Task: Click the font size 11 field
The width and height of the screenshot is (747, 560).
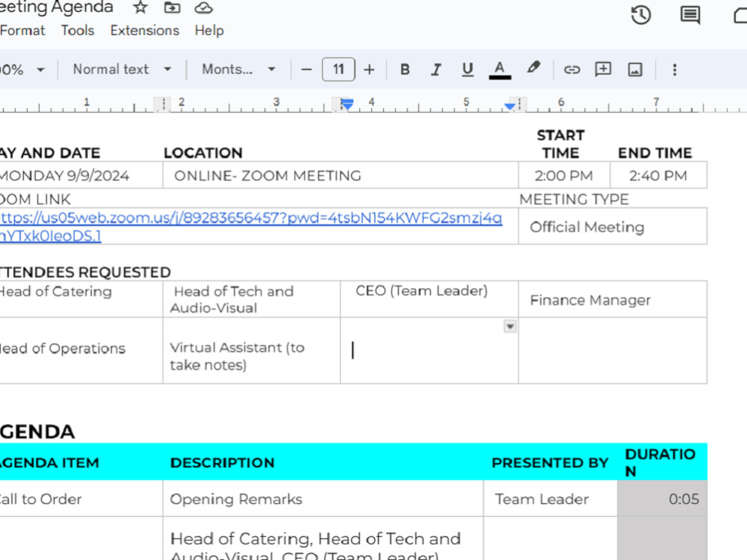Action: click(338, 69)
